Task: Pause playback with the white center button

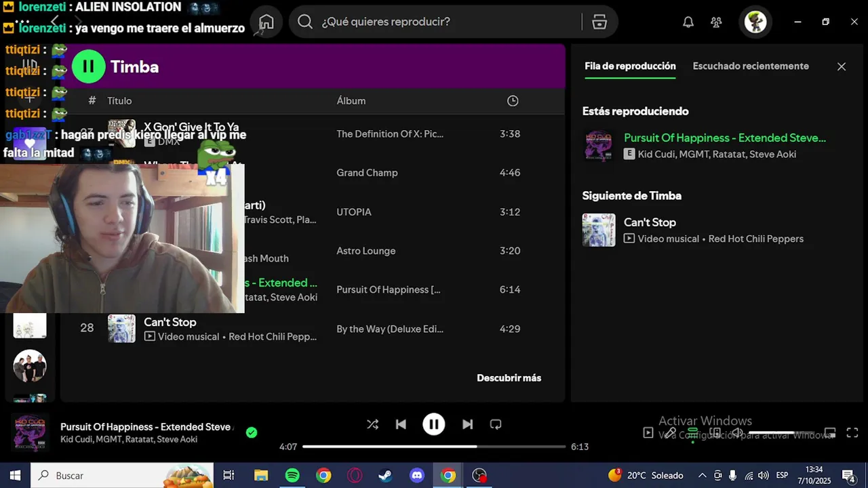Action: pos(434,424)
